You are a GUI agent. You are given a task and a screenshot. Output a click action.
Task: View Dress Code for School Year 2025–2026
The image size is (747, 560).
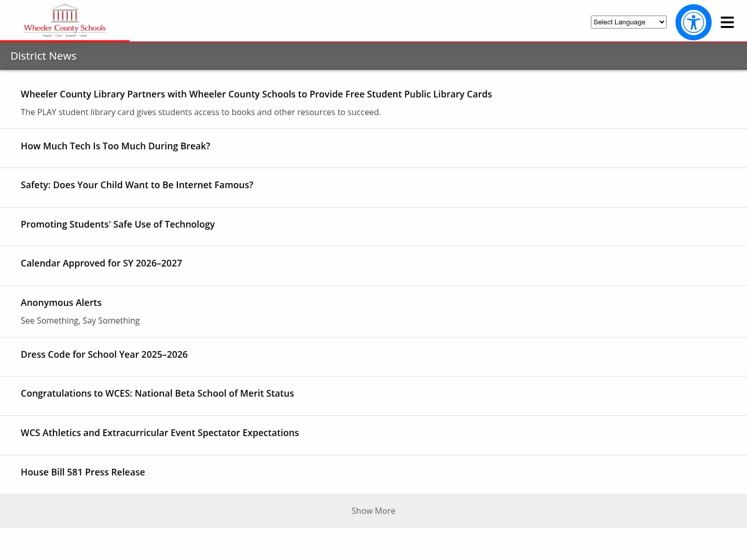click(104, 354)
